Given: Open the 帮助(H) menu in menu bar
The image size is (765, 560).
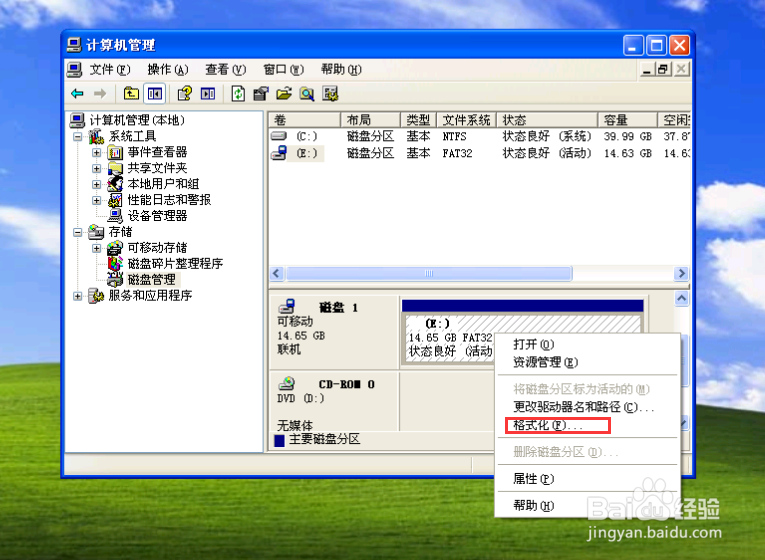Looking at the screenshot, I should coord(341,70).
